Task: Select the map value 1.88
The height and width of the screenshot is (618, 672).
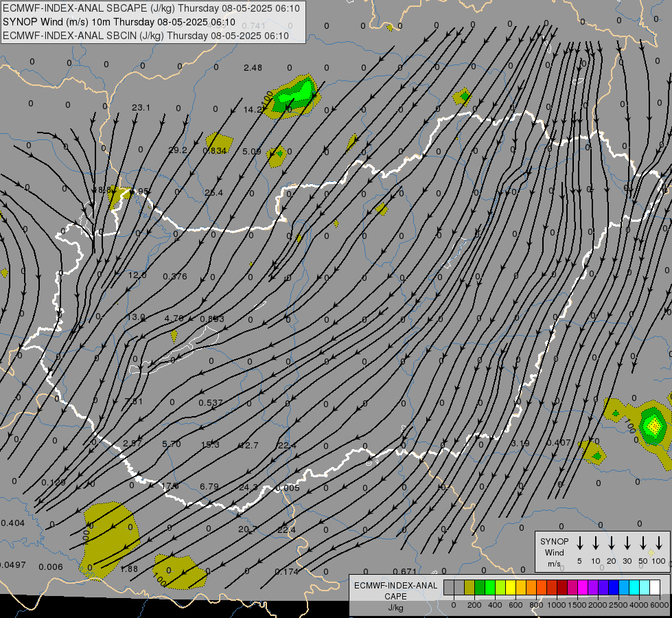Action: pyautogui.click(x=129, y=569)
